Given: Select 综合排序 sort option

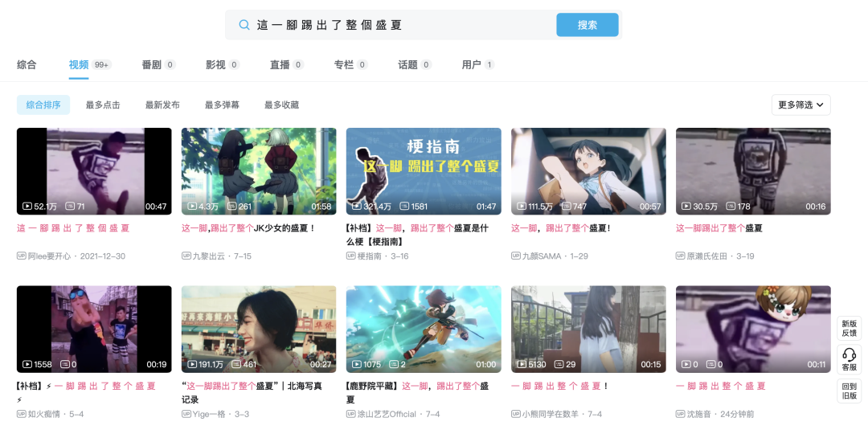Looking at the screenshot, I should click(x=43, y=105).
